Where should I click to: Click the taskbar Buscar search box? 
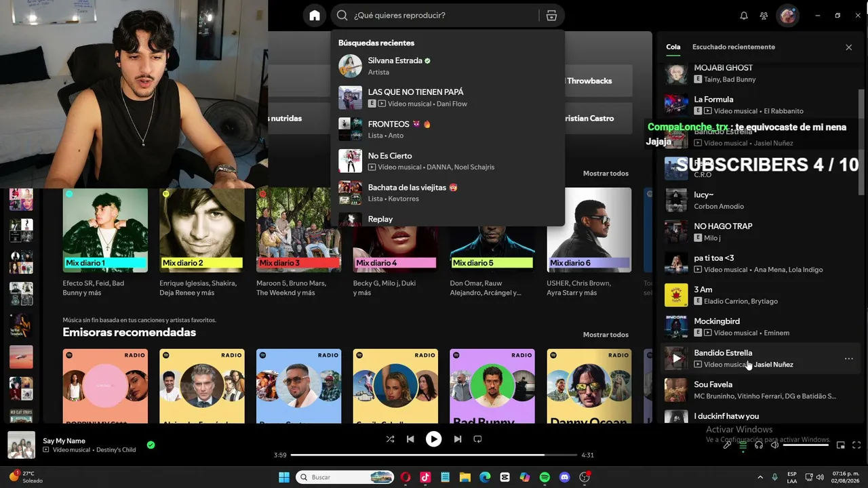(345, 477)
